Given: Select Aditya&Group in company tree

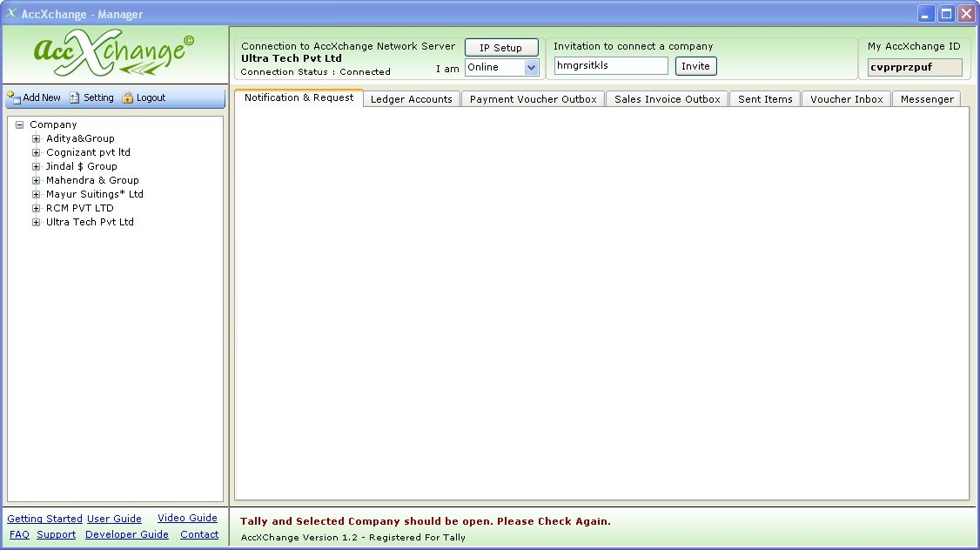Looking at the screenshot, I should coord(80,138).
